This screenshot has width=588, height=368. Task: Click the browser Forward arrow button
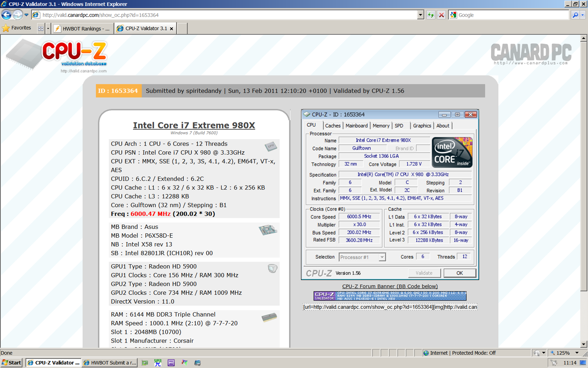coord(18,15)
